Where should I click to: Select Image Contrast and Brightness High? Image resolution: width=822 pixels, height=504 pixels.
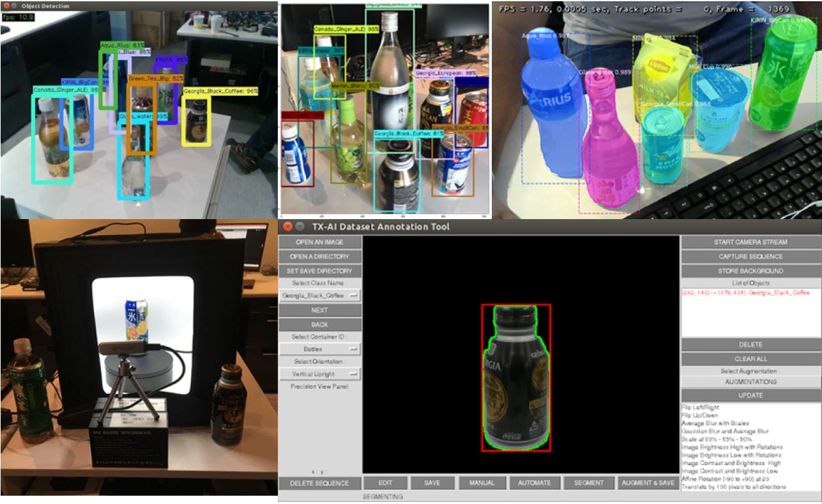731,463
